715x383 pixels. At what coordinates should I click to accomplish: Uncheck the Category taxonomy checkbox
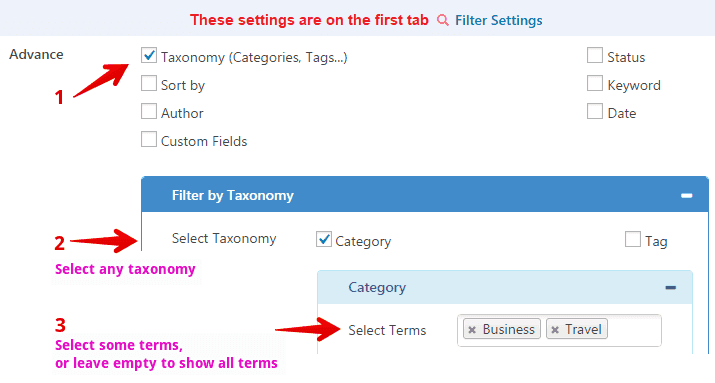(324, 239)
